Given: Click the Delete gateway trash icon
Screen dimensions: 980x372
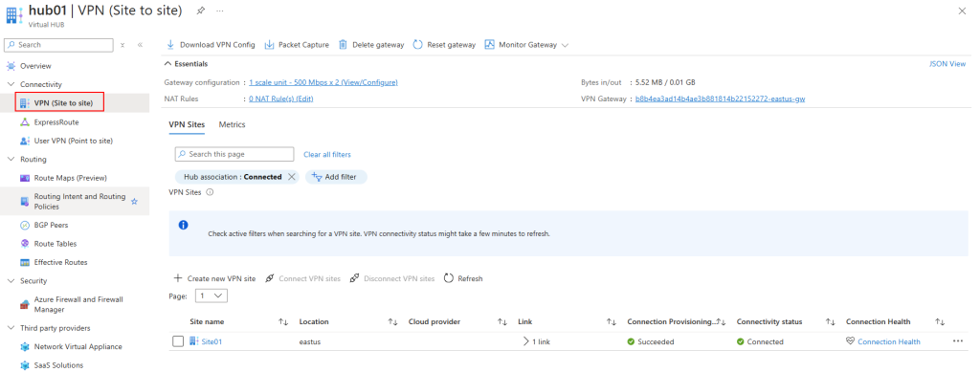Looking at the screenshot, I should [344, 44].
